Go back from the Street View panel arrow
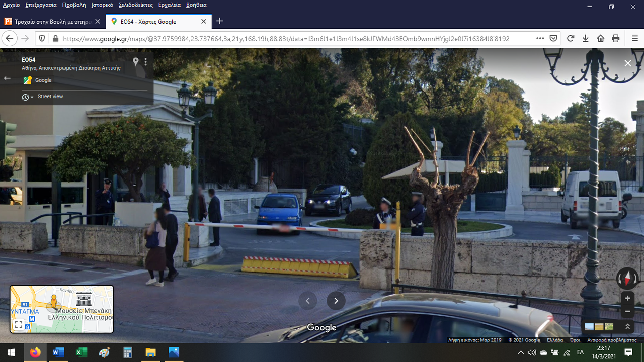The height and width of the screenshot is (362, 644). point(7,78)
